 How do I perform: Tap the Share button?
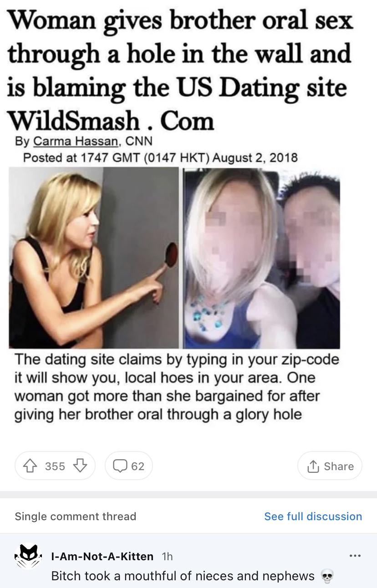[x=330, y=466]
